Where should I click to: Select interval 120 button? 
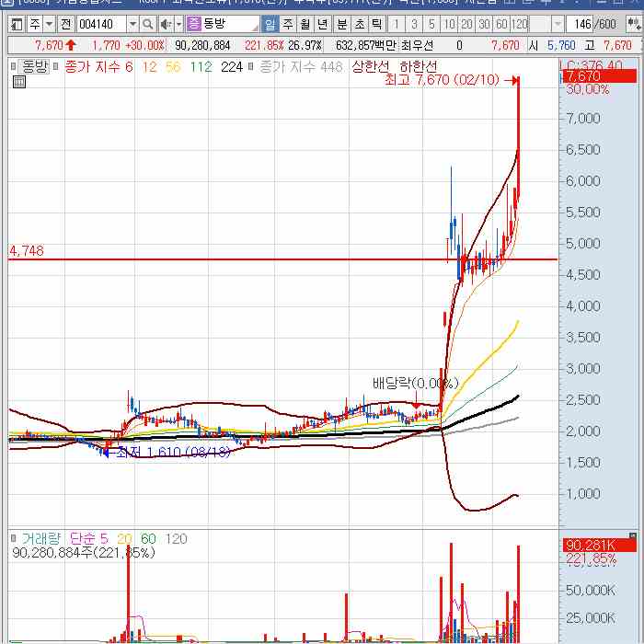(x=520, y=24)
